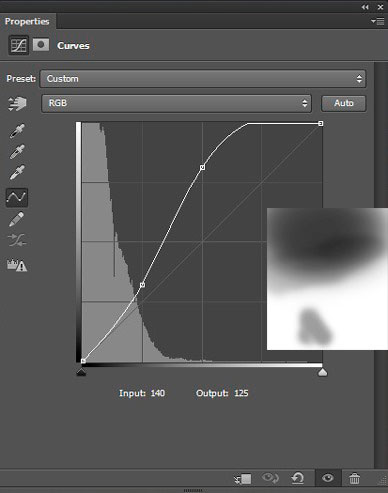
Task: Select the upper middle curve point
Action: (202, 167)
